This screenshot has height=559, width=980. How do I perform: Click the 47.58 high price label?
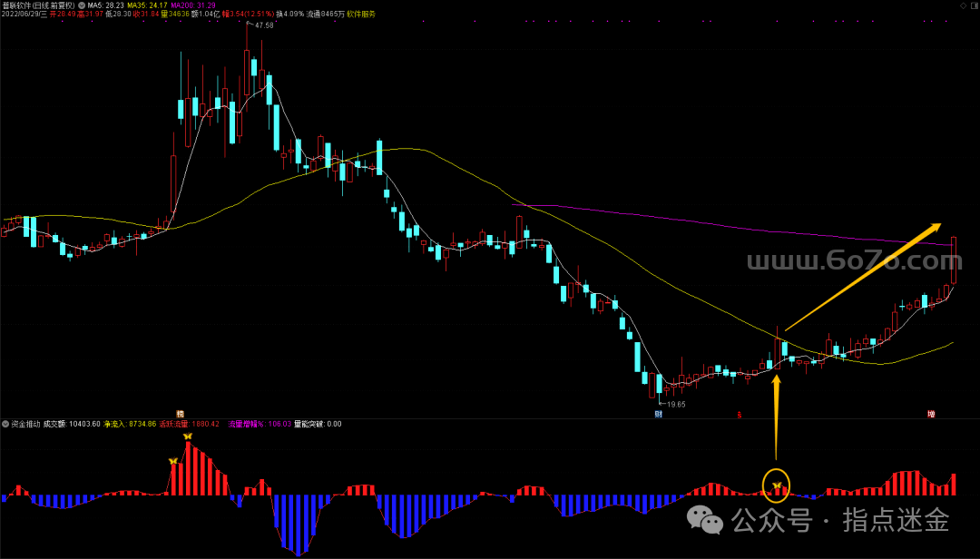[x=264, y=25]
